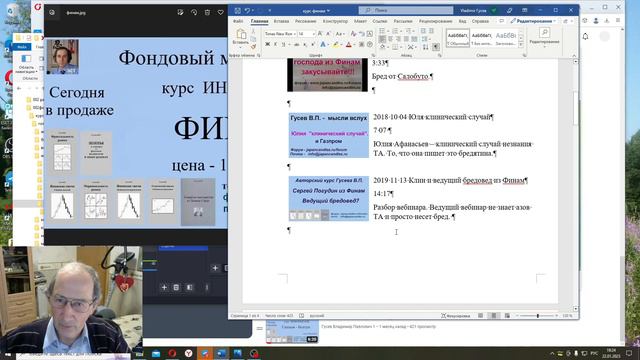
Task: Click the shading paint bucket icon
Action: coord(383,47)
